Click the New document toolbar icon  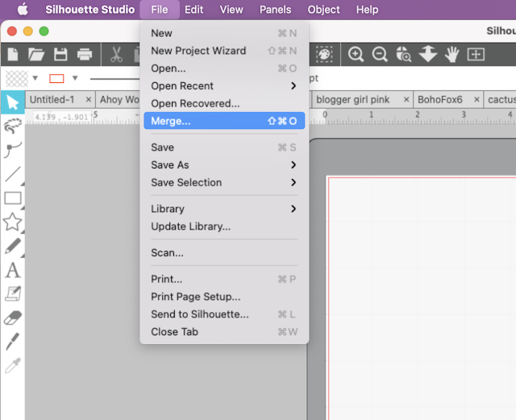tap(13, 54)
